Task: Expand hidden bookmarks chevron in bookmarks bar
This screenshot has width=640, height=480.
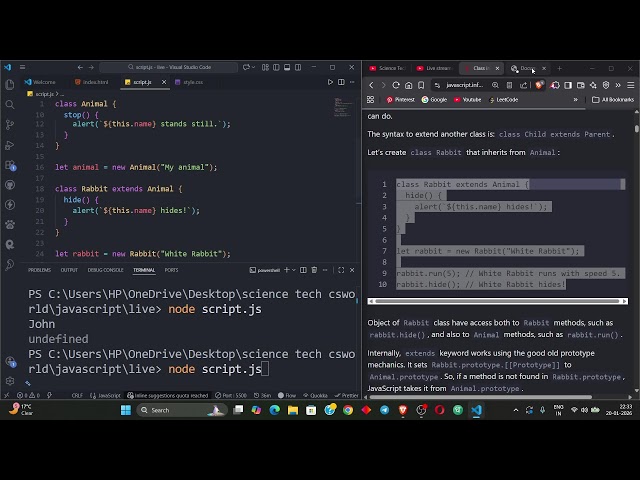Action: (576, 100)
